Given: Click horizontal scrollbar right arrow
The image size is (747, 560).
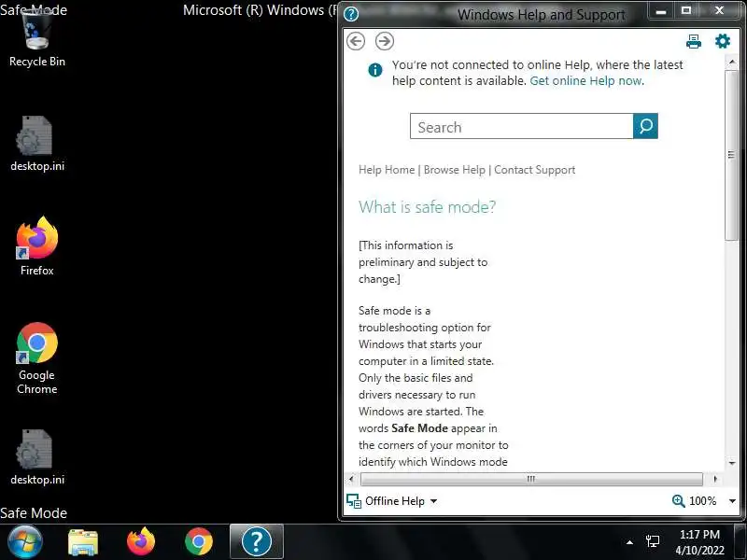Looking at the screenshot, I should (715, 479).
